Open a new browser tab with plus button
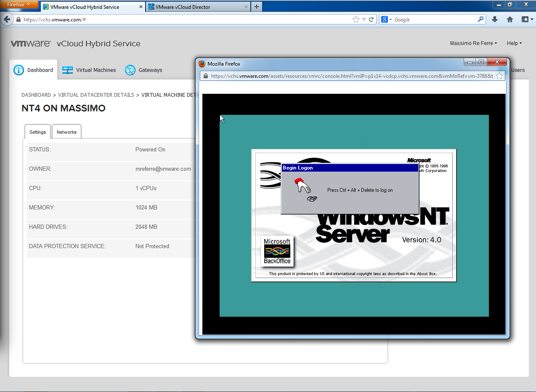536x392 pixels. pyautogui.click(x=257, y=7)
